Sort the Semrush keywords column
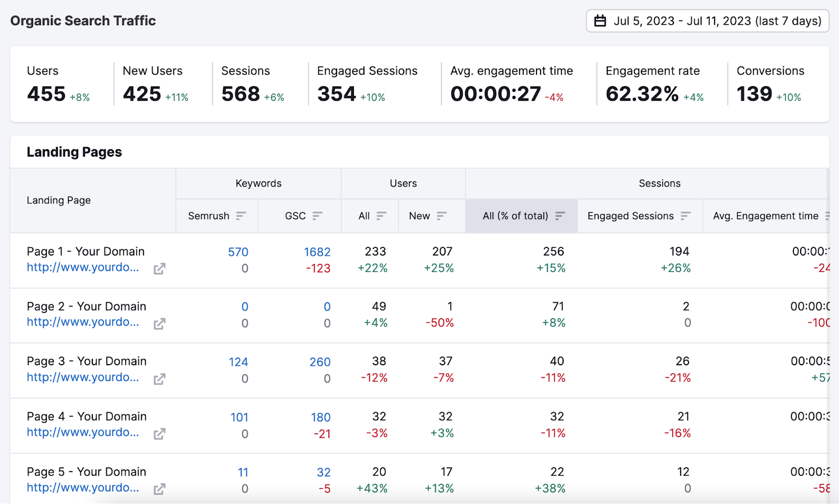This screenshot has width=839, height=504. [241, 215]
